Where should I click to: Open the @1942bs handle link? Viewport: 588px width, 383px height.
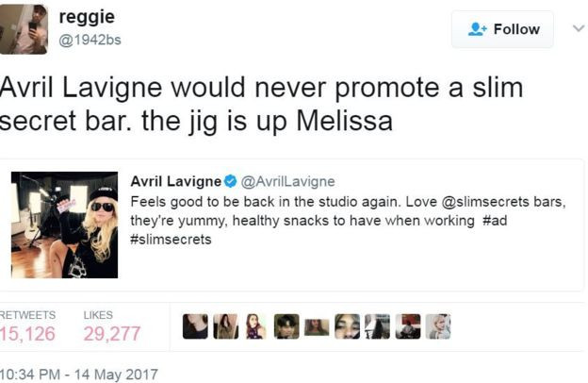(x=90, y=40)
